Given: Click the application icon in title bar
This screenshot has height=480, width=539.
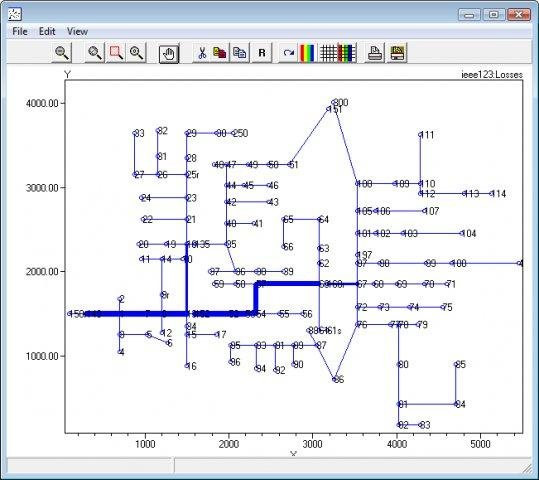Looking at the screenshot, I should pyautogui.click(x=15, y=14).
